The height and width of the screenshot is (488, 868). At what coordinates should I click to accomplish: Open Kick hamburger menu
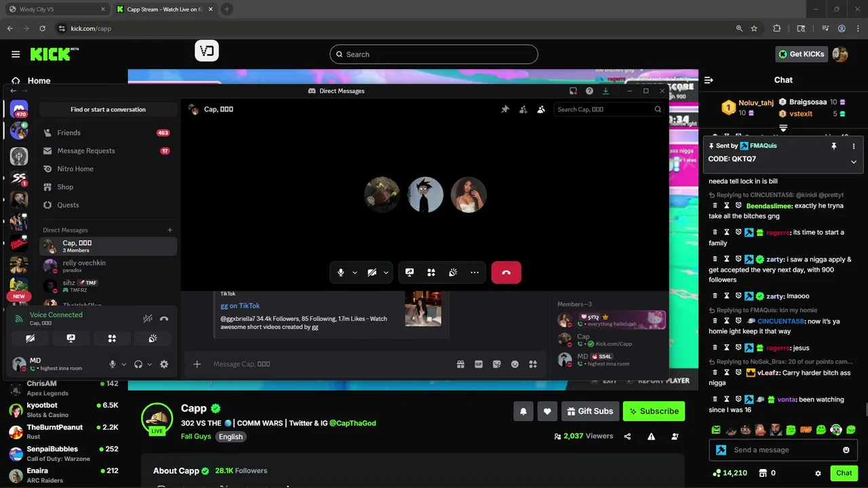pyautogui.click(x=16, y=54)
